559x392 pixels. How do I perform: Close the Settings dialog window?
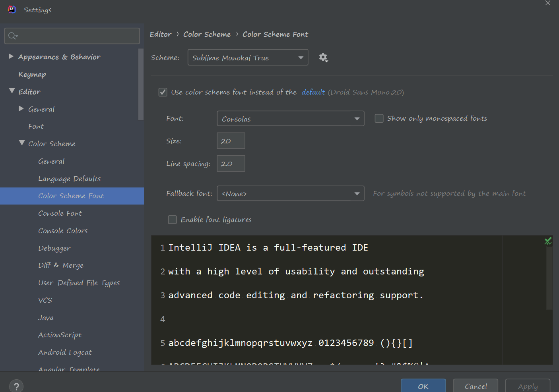click(548, 3)
